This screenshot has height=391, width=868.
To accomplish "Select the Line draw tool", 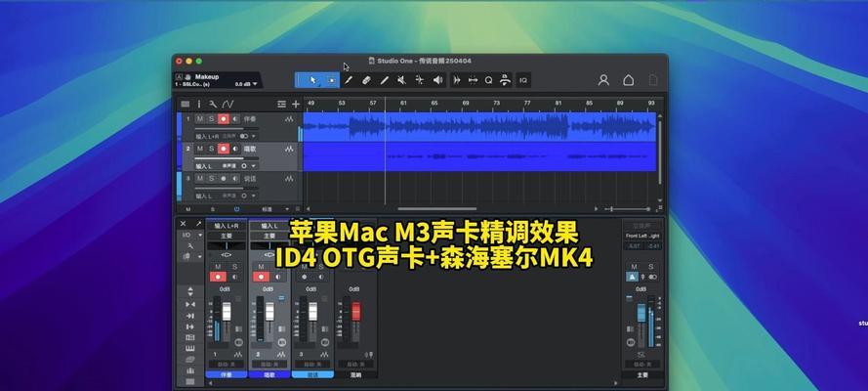I will pos(384,80).
